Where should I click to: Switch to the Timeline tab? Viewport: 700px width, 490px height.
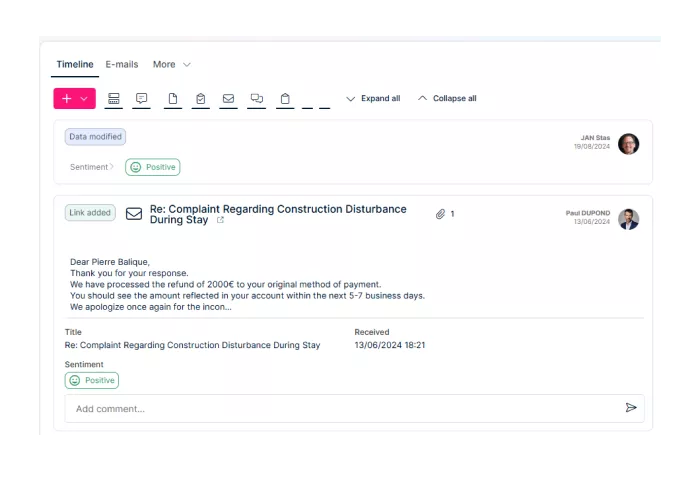point(75,64)
